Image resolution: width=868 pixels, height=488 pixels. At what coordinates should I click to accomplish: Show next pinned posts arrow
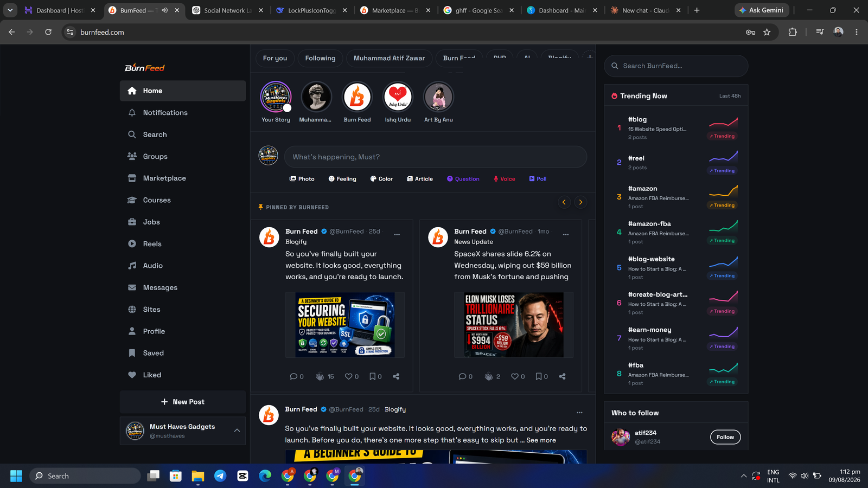[580, 202]
